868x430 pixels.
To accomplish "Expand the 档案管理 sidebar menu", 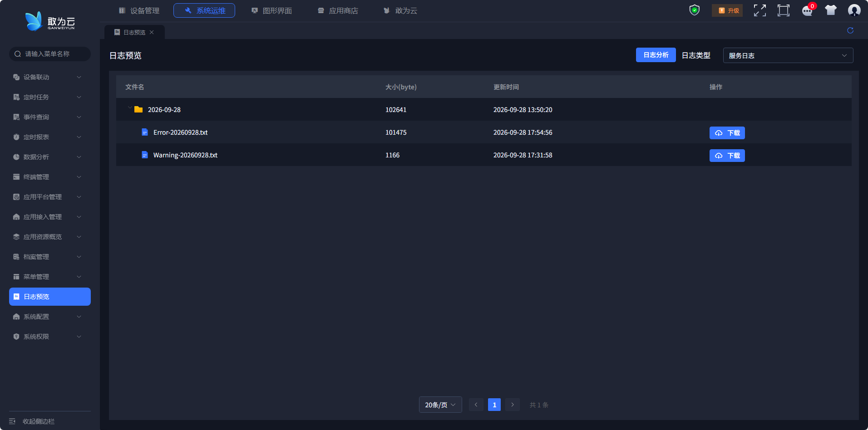I will 50,257.
